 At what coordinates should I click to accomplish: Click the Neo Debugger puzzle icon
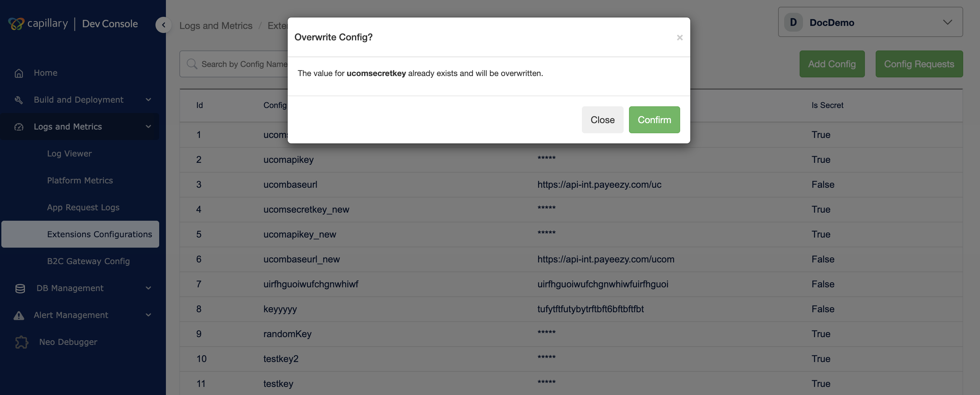(x=21, y=342)
